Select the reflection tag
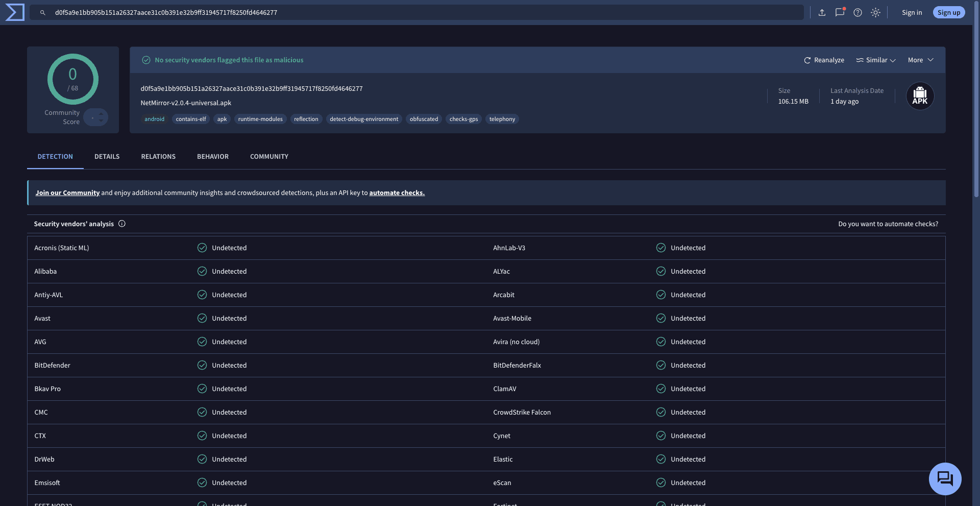 pos(306,119)
